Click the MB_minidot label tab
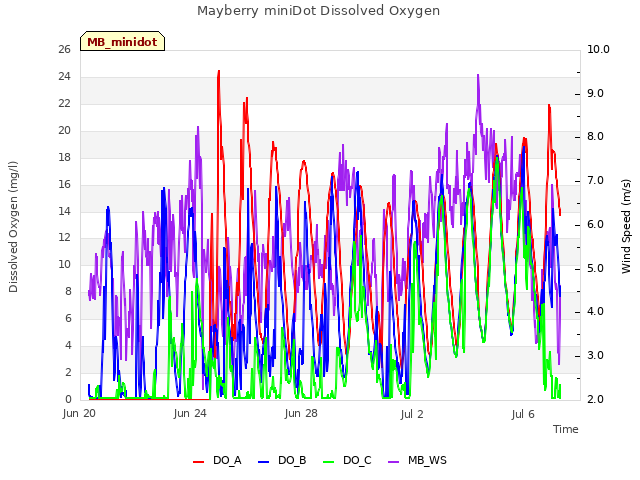Screen dimensions: 640x480 [x=122, y=41]
